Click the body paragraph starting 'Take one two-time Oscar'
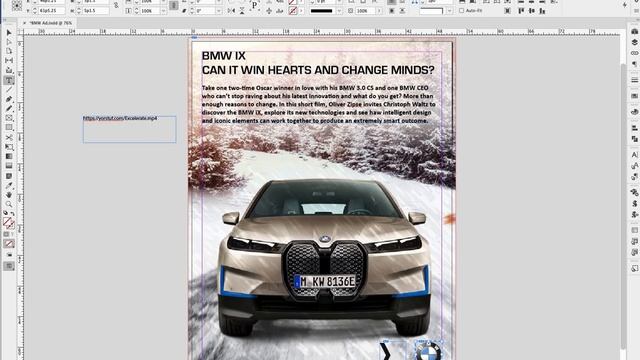The height and width of the screenshot is (360, 640). pyautogui.click(x=318, y=104)
